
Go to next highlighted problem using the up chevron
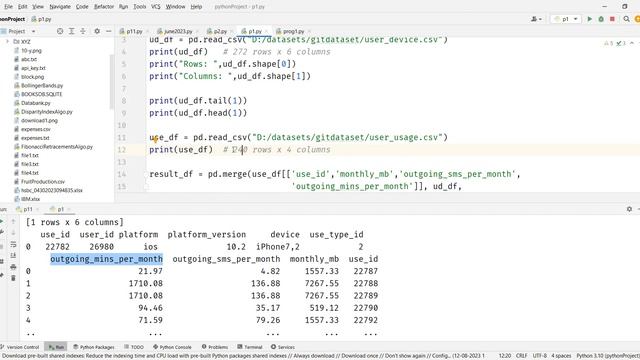(632, 43)
